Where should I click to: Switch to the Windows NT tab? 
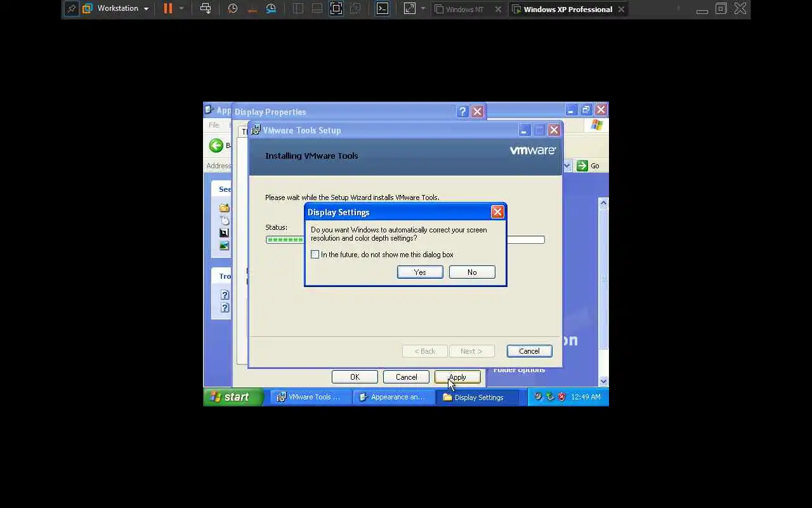[464, 10]
